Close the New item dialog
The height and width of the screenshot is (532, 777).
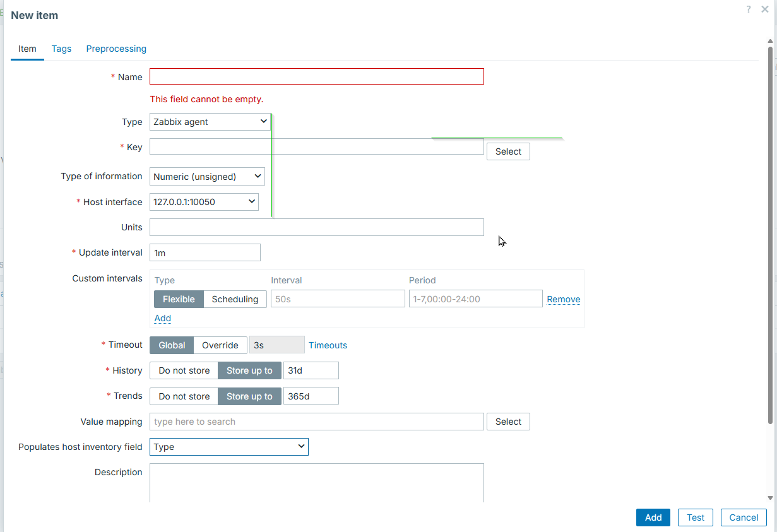pos(765,9)
